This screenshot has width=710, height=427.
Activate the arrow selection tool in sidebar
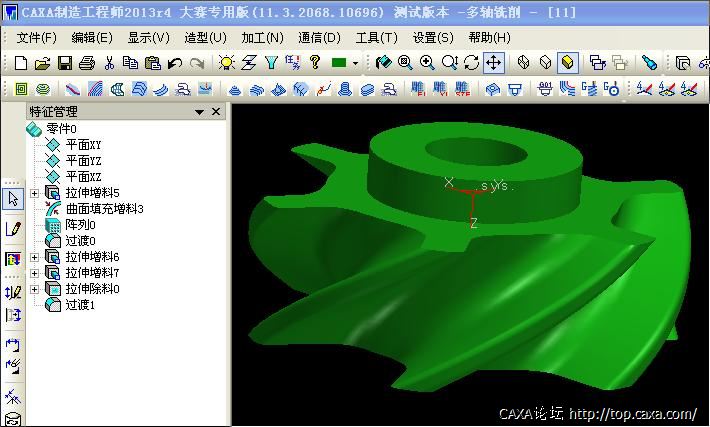(13, 199)
